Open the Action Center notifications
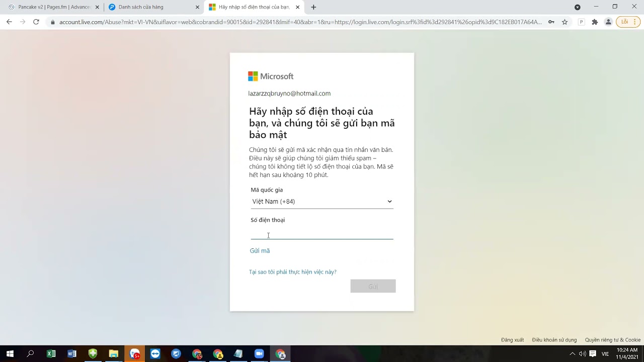Image resolution: width=644 pixels, height=362 pixels. point(593,354)
